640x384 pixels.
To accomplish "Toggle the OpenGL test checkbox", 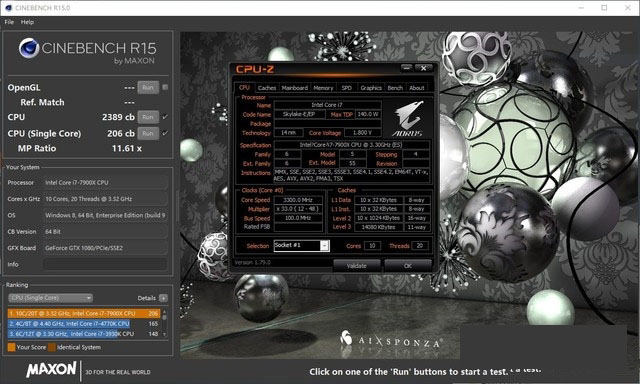I will point(165,87).
